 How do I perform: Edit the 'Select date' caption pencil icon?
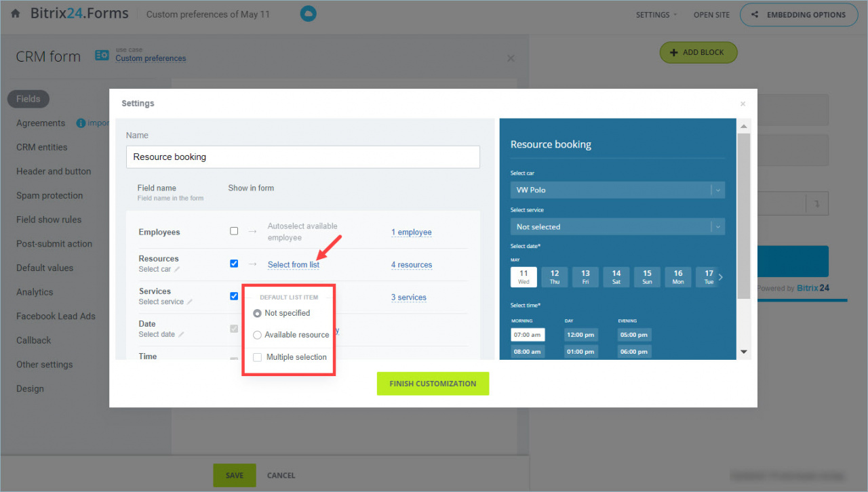click(x=181, y=334)
